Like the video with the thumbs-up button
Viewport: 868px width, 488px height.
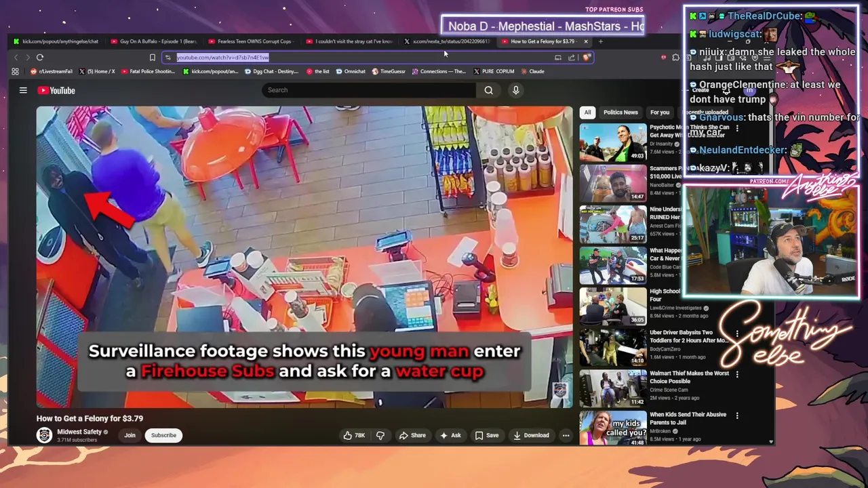pyautogui.click(x=354, y=435)
